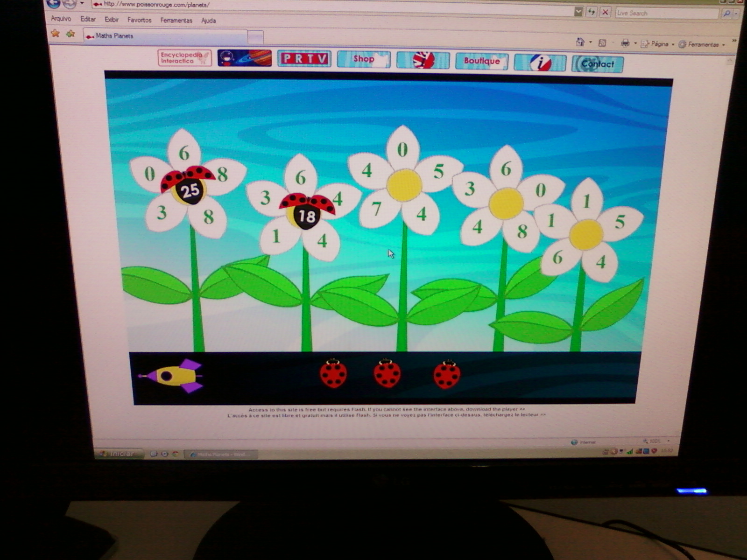747x560 pixels.
Task: Click the RSS feeds toolbar icon
Action: coord(602,43)
